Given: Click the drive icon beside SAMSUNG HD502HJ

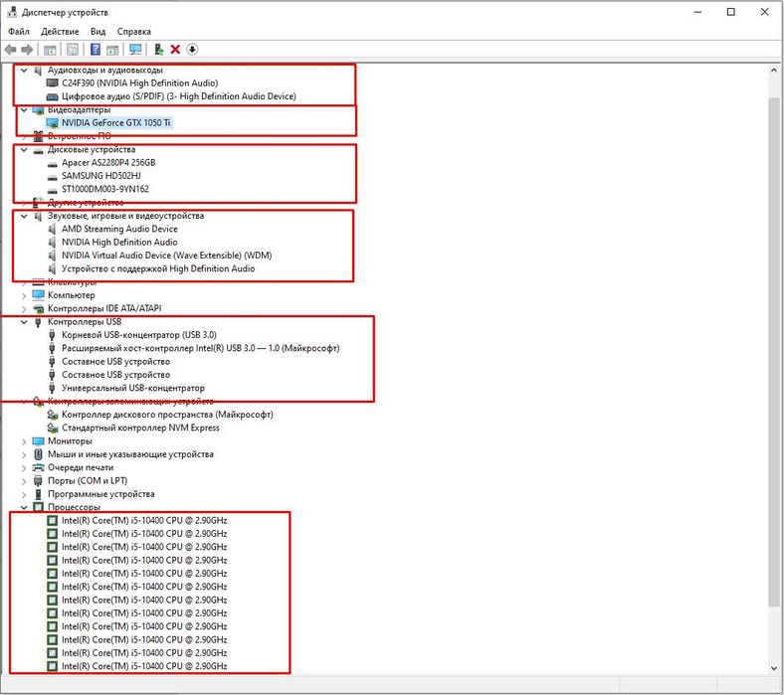Looking at the screenshot, I should point(52,177).
